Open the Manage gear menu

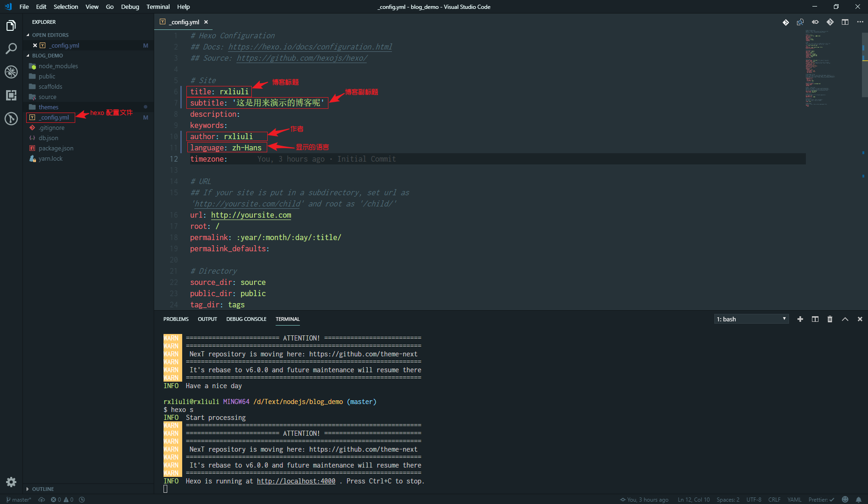[x=11, y=482]
